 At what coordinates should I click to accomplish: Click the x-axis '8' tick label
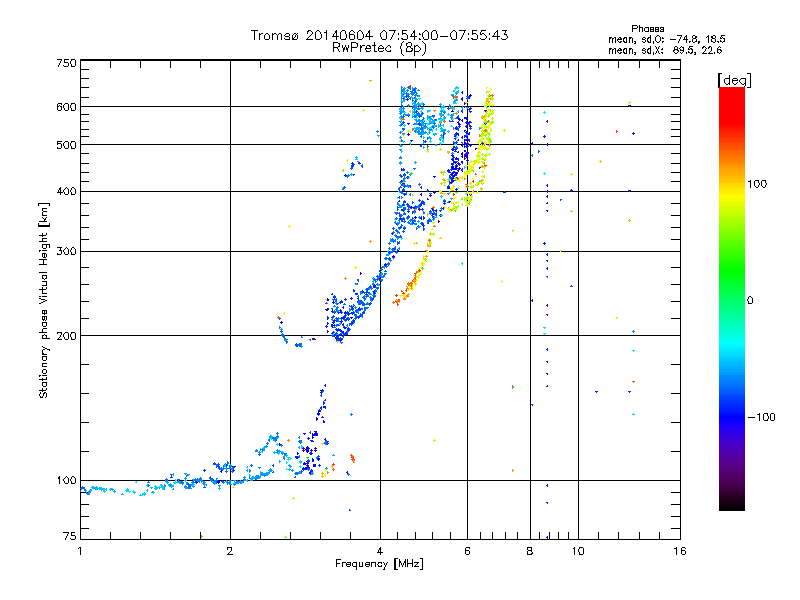(x=530, y=551)
